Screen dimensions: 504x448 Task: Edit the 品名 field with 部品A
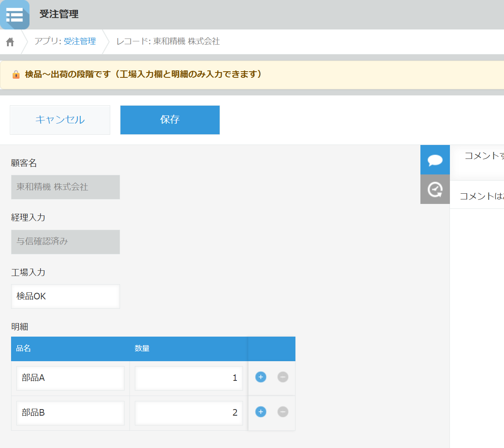(x=70, y=378)
